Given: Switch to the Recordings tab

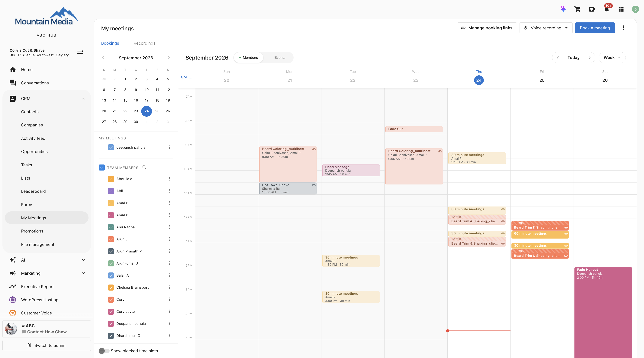Looking at the screenshot, I should [x=144, y=43].
